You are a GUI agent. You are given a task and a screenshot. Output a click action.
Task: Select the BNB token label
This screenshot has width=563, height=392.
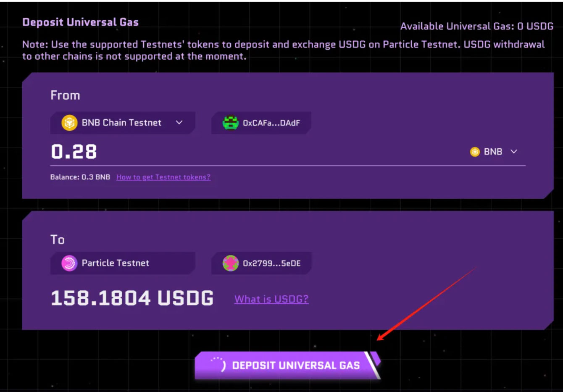pyautogui.click(x=493, y=152)
